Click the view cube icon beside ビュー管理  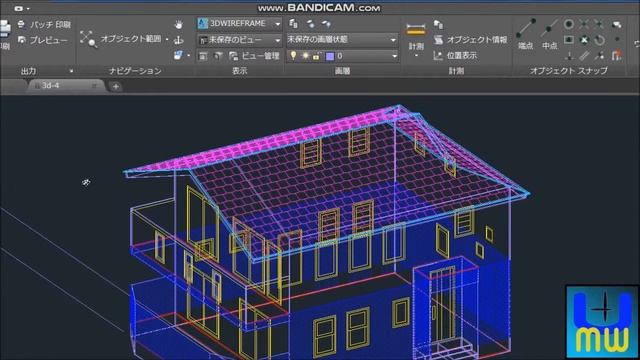click(218, 56)
